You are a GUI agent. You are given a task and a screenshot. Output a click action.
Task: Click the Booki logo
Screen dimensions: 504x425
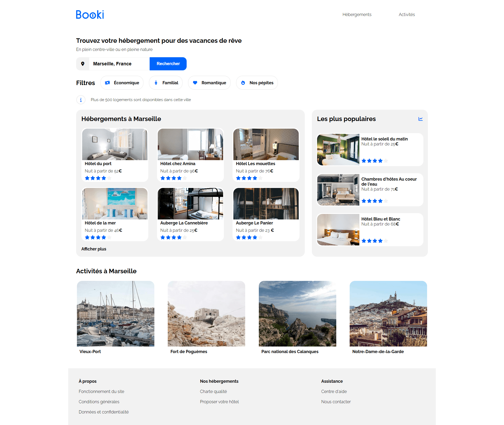(90, 14)
